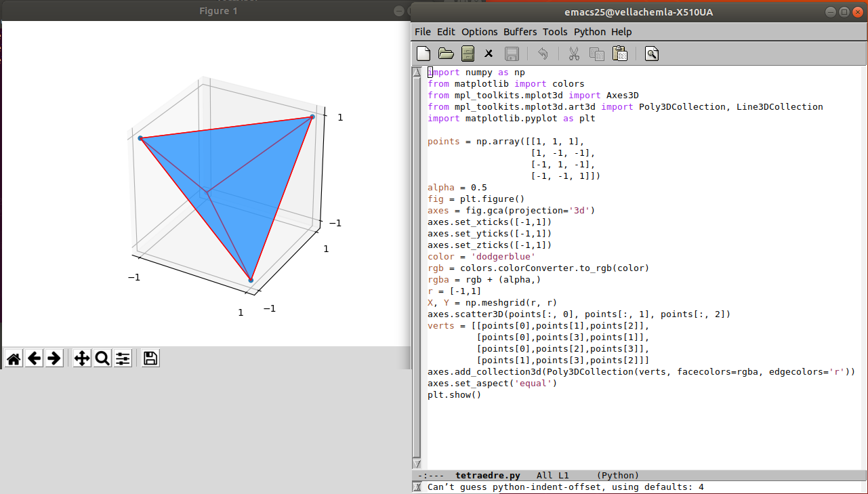Close the current buffer with X icon
Screen dimensions: 868x494
coord(489,54)
